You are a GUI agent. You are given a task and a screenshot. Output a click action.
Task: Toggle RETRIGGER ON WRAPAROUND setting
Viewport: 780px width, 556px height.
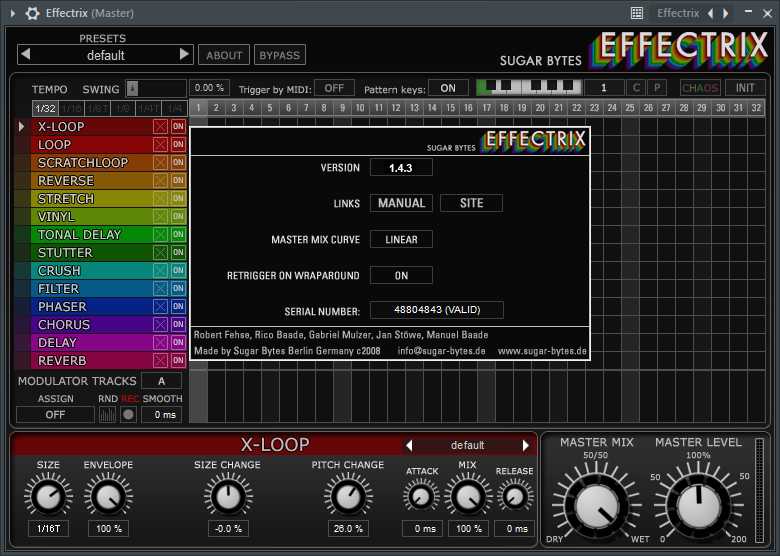pos(401,276)
